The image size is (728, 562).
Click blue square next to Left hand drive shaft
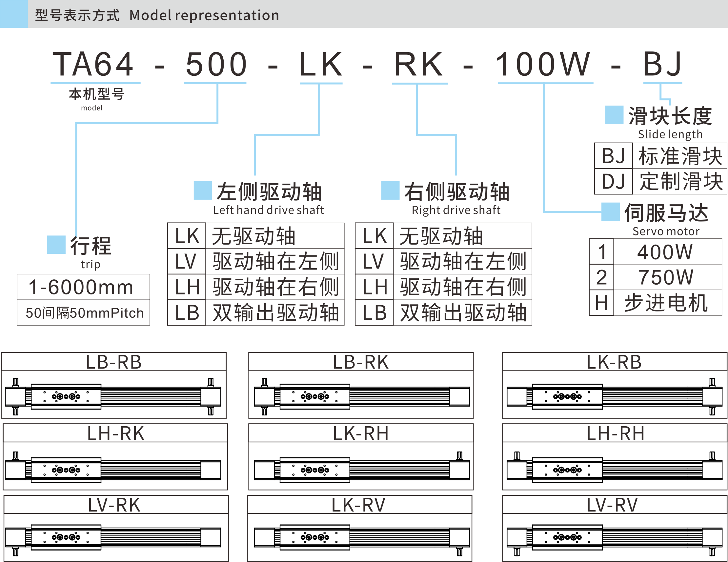pyautogui.click(x=203, y=191)
